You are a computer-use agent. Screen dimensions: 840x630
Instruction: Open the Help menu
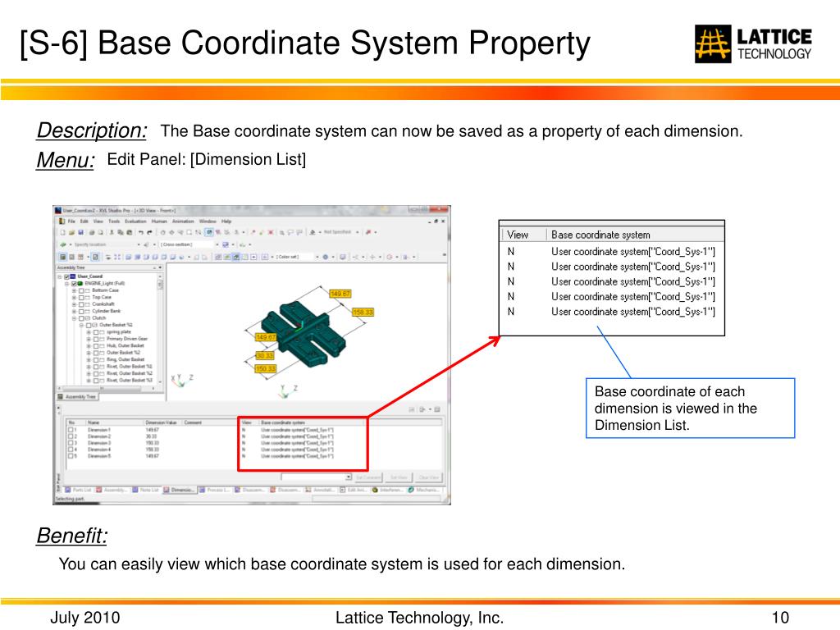[x=226, y=221]
